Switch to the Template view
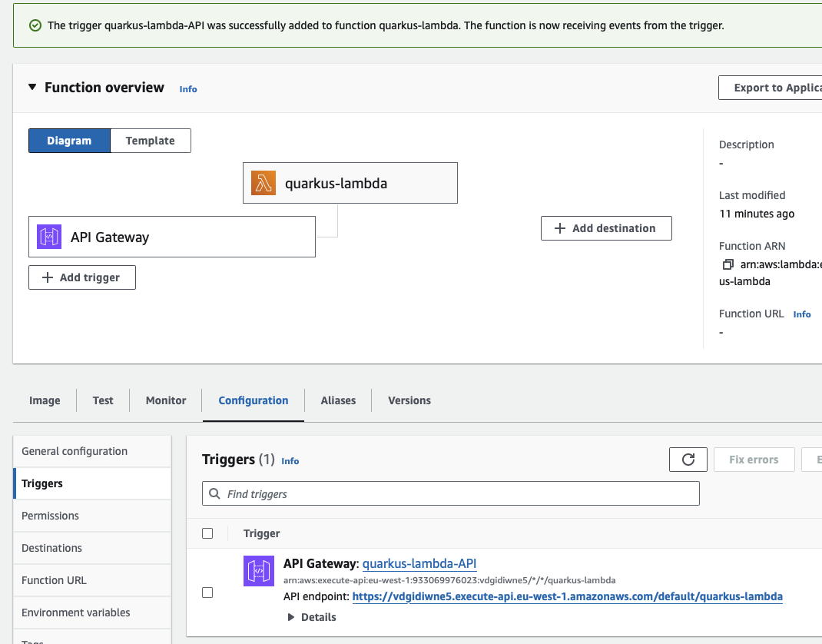The height and width of the screenshot is (644, 822). click(x=151, y=141)
